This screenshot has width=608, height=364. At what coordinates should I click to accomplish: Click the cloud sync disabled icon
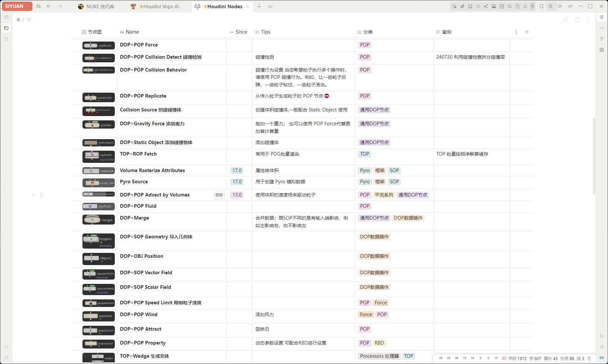[x=39, y=6]
